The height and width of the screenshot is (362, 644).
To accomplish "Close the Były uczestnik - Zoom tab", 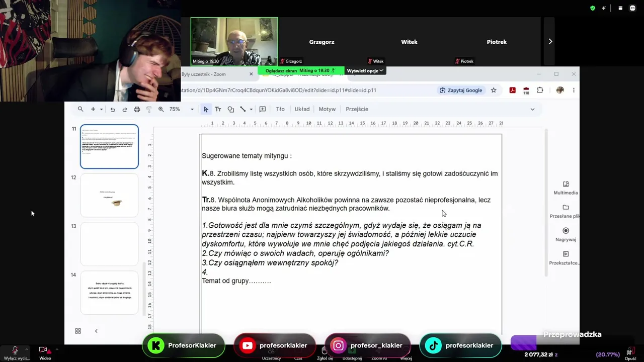I will click(x=251, y=74).
